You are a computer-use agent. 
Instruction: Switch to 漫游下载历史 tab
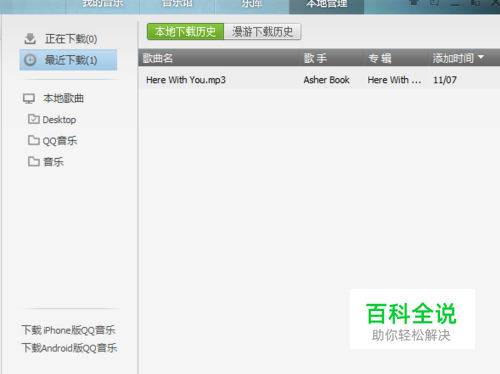coord(263,32)
